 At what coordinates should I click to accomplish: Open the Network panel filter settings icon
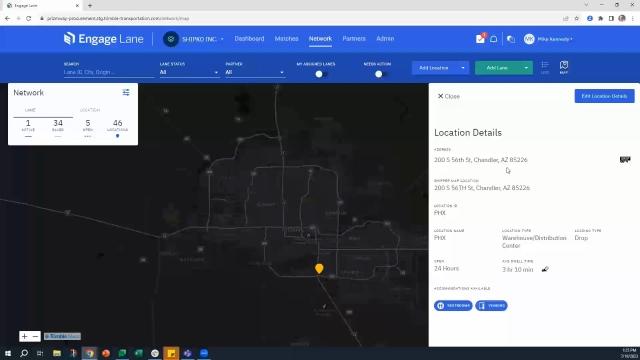[126, 93]
